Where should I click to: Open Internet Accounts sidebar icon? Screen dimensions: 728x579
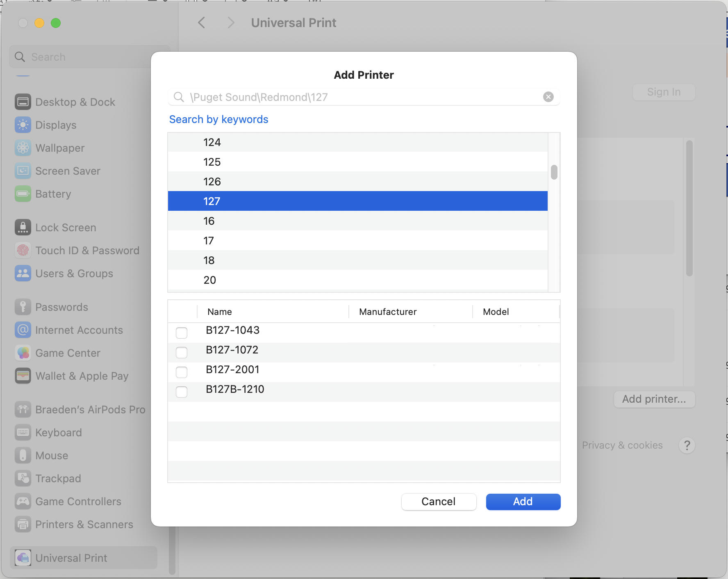pos(23,330)
